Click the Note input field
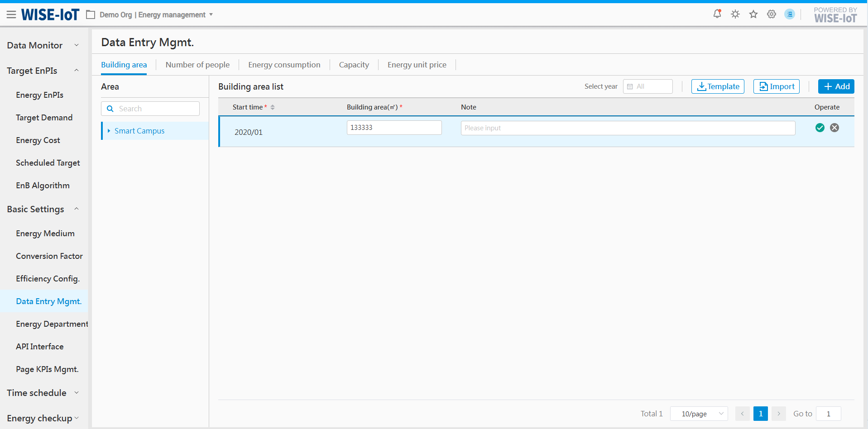The height and width of the screenshot is (429, 868). click(628, 128)
